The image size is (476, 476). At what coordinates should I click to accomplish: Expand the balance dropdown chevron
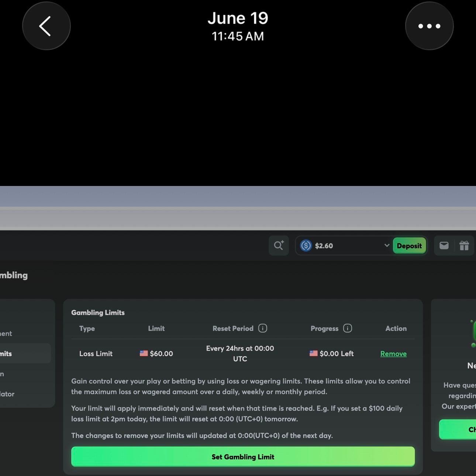tap(386, 245)
